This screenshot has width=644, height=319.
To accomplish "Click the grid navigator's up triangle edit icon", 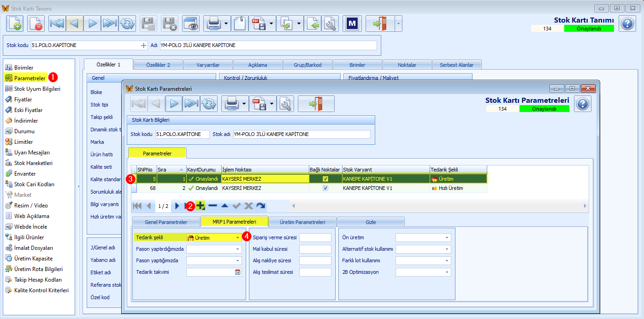I will click(224, 206).
